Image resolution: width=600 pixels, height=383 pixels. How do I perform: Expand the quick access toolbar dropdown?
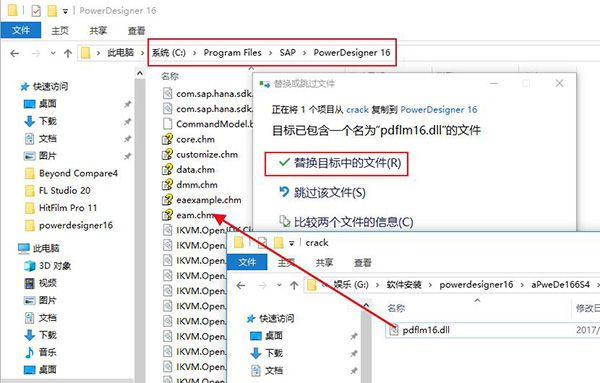pos(65,11)
